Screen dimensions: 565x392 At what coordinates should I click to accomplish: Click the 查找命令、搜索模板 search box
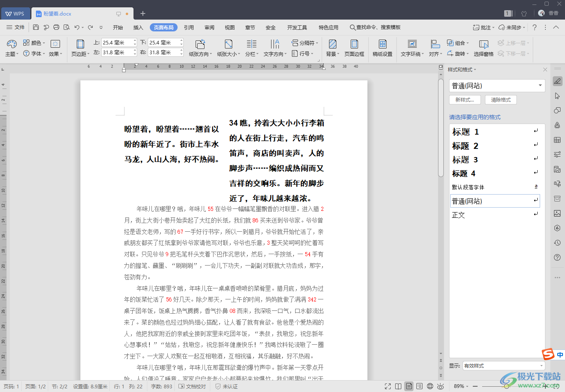[375, 27]
